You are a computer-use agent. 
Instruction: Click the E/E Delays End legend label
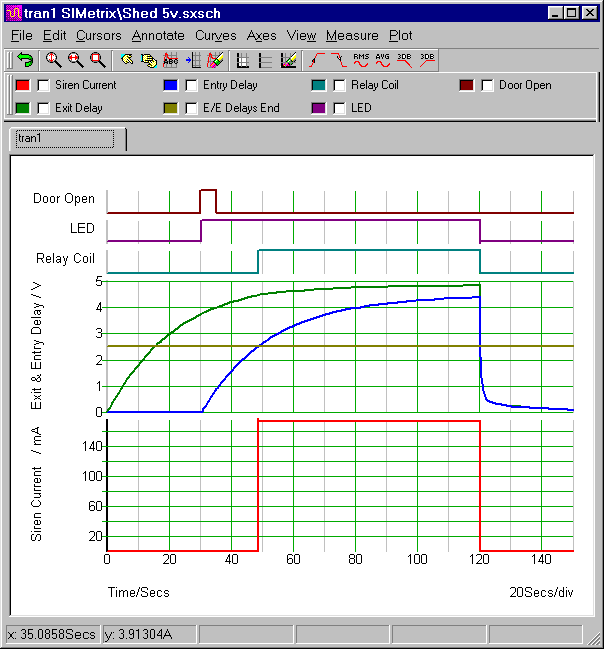coord(241,108)
